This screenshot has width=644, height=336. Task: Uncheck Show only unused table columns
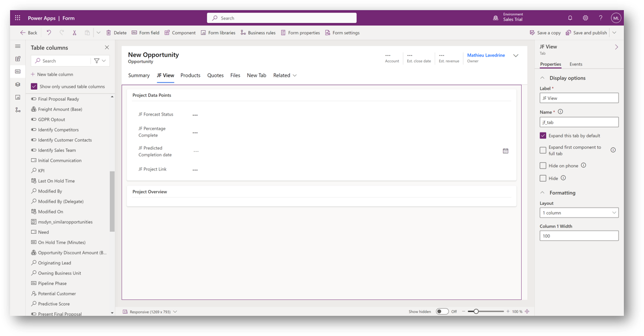[x=34, y=86]
